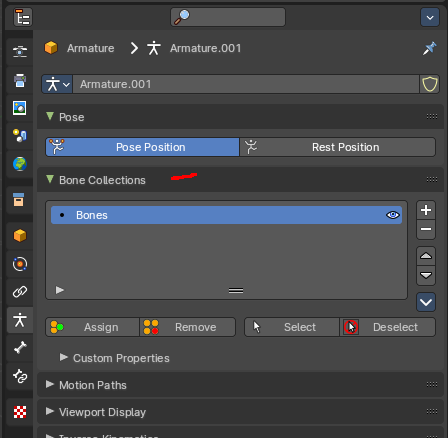Open the Armature Data properties tab

click(x=20, y=320)
